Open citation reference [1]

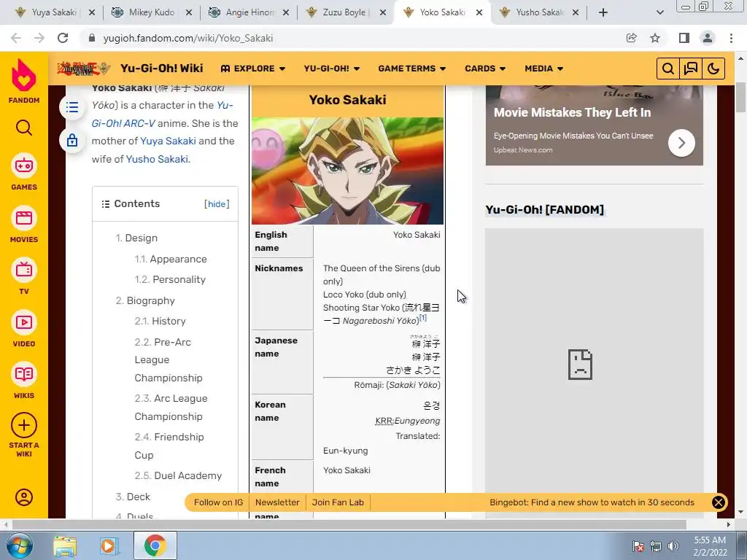[x=423, y=318]
